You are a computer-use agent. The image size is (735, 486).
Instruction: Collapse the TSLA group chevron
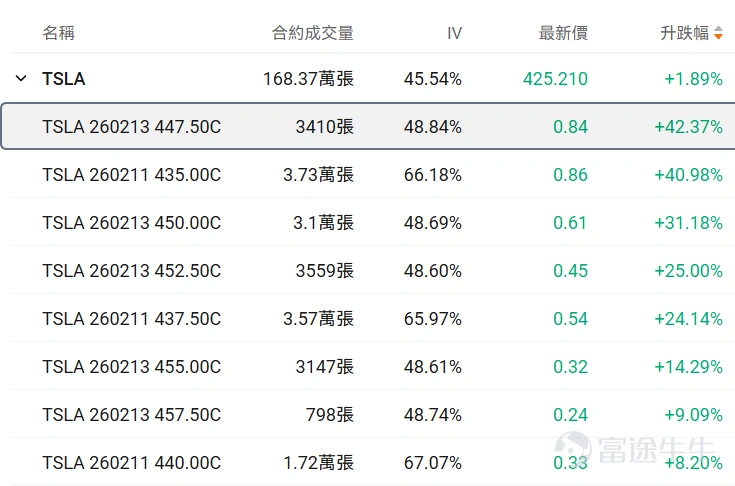click(21, 78)
